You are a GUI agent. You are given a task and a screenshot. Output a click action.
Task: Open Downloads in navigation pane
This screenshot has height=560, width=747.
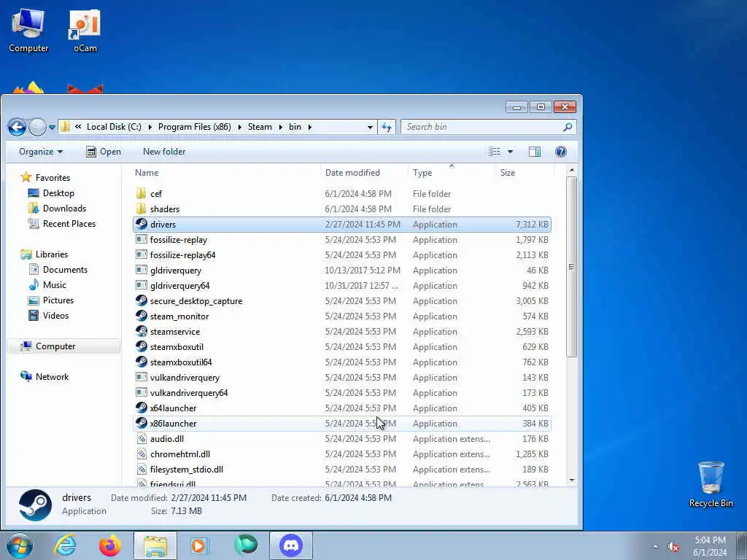[64, 208]
